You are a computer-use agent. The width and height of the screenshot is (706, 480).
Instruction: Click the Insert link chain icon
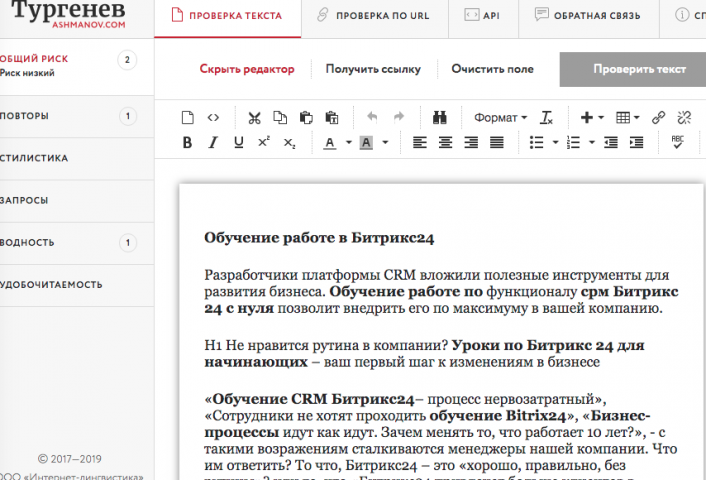(658, 117)
